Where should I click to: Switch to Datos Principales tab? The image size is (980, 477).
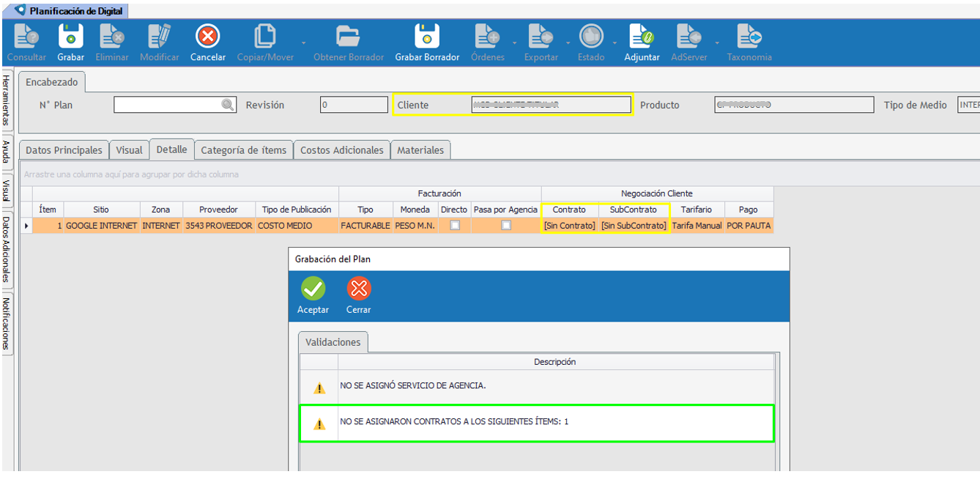pyautogui.click(x=64, y=149)
